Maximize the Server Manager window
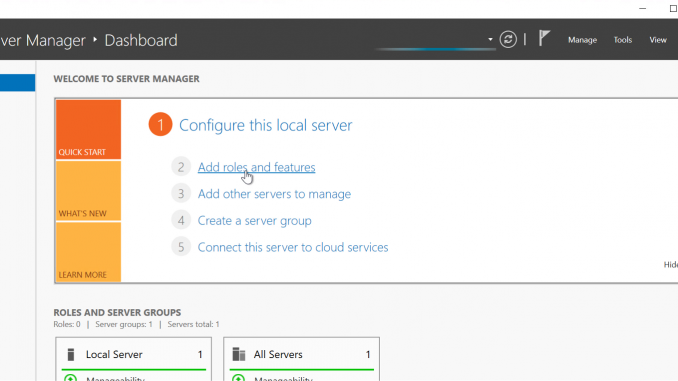This screenshot has width=678, height=381. pos(673,9)
